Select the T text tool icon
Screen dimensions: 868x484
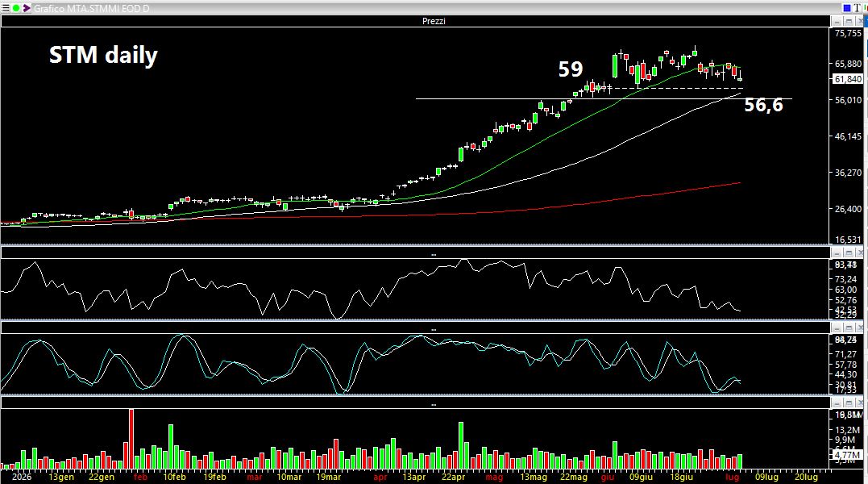(857, 8)
